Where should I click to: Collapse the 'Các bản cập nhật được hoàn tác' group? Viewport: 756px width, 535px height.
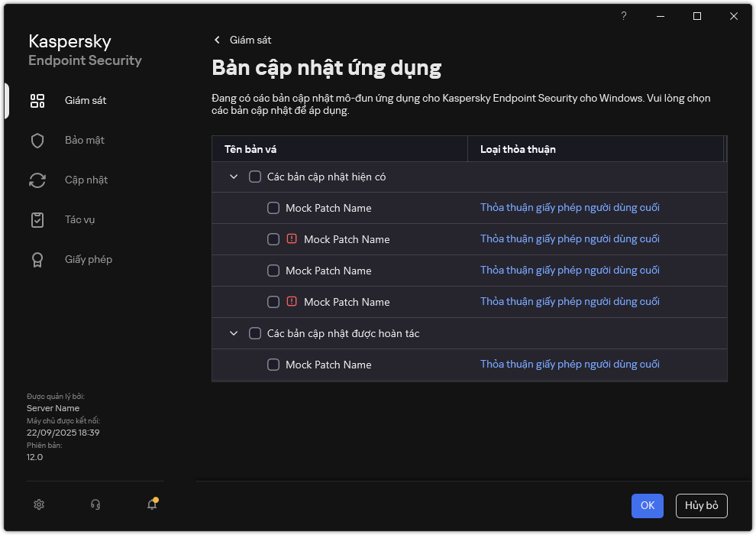[x=234, y=333]
